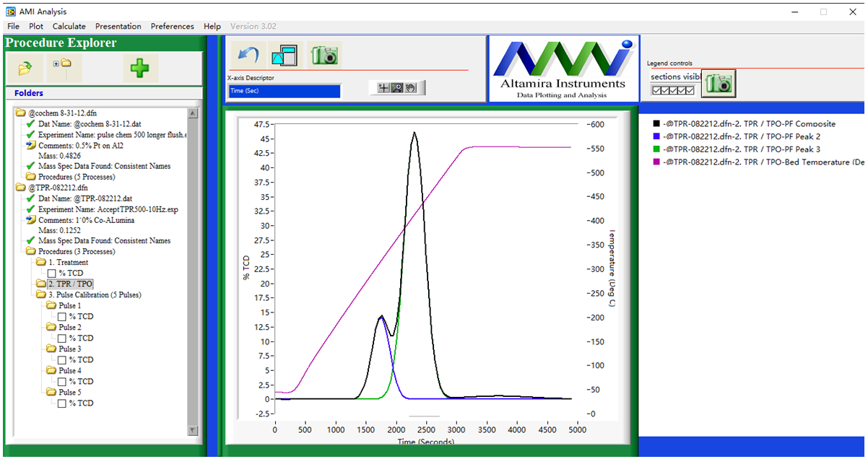Screen dimensions: 868x459
Task: Open the Calculate menu
Action: [69, 26]
